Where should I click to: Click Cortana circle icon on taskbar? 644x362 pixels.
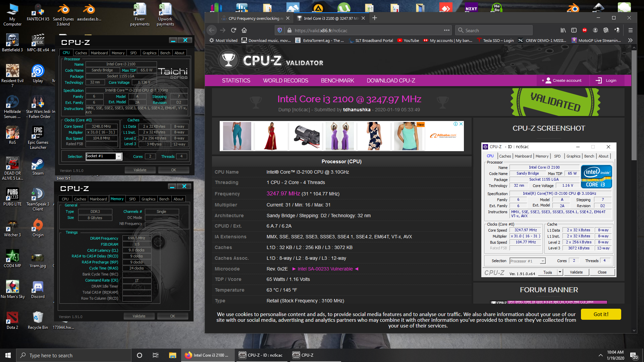[x=140, y=355]
